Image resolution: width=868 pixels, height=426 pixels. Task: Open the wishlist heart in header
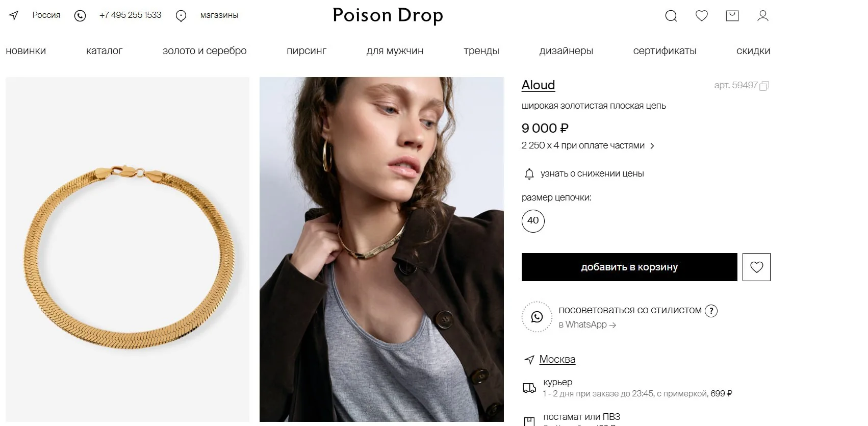[702, 16]
